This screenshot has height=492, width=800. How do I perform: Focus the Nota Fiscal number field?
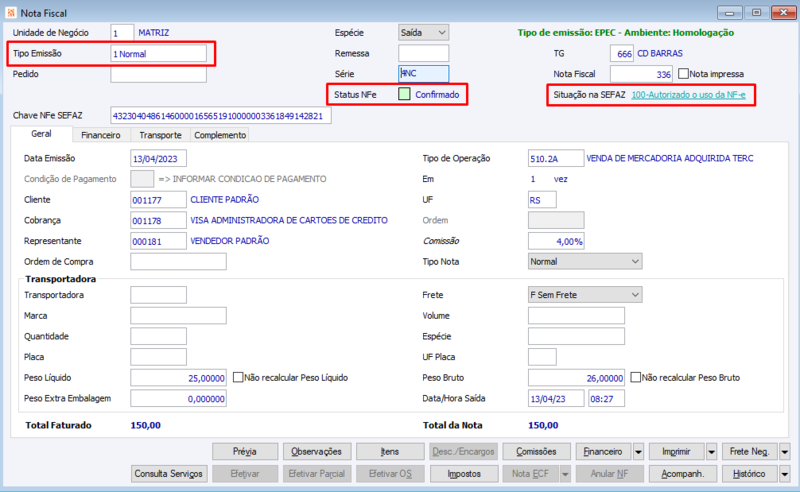click(641, 74)
